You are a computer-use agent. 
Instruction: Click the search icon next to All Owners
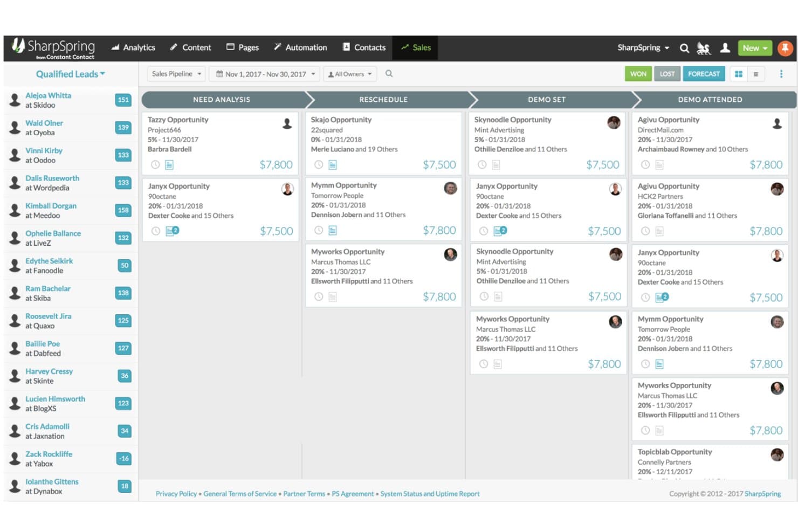pos(389,74)
